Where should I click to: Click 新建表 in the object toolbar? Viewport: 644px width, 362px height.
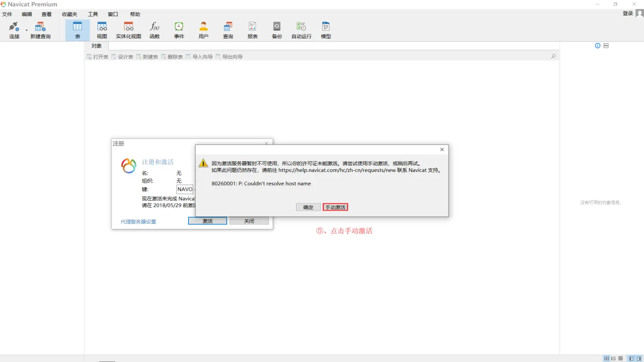tap(147, 57)
